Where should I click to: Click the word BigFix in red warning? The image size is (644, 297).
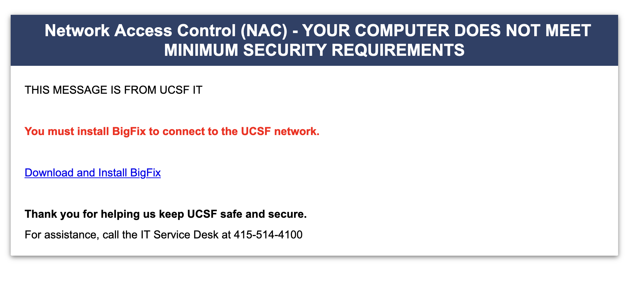tap(129, 131)
